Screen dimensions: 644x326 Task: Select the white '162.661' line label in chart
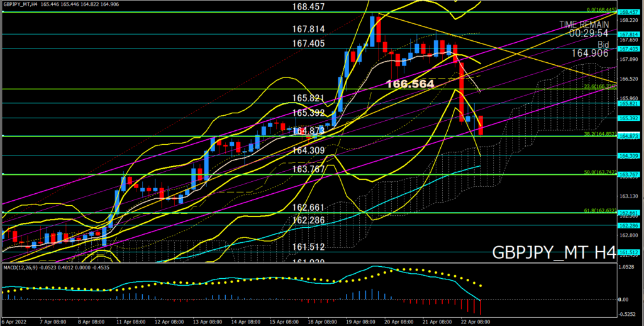coord(308,207)
